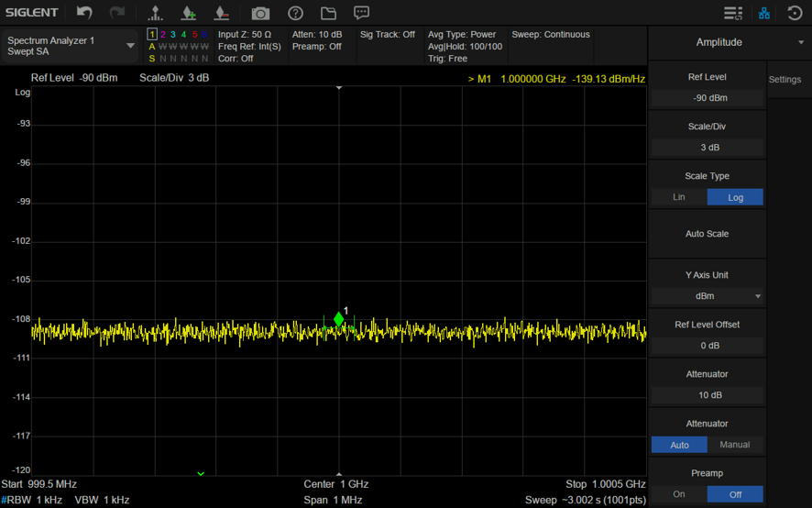
Task: Add a marker with plus icon
Action: click(x=189, y=13)
